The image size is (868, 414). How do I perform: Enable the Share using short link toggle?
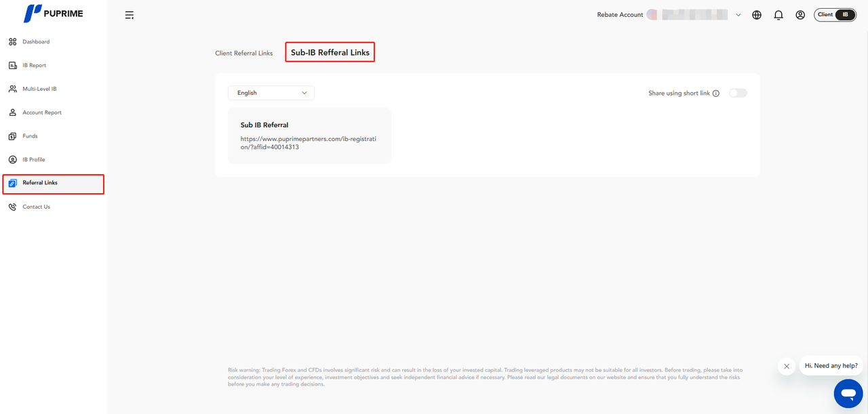coord(738,93)
